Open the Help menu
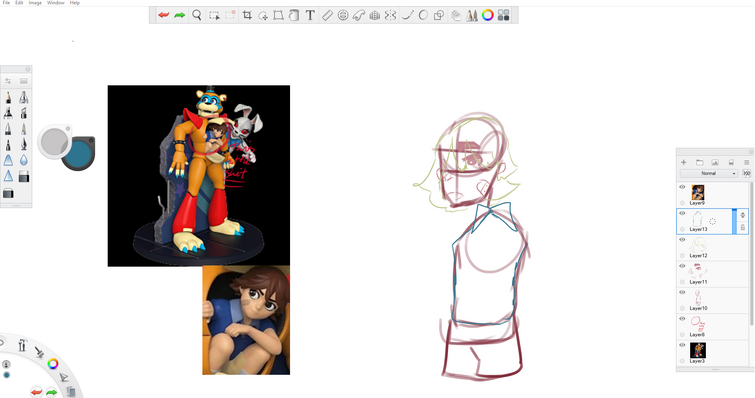 click(75, 2)
